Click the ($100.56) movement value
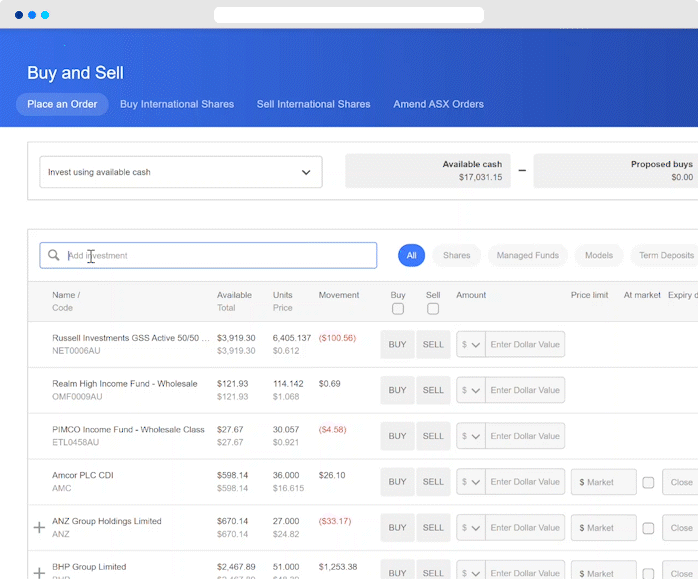Screen dimensions: 698x579 pyautogui.click(x=337, y=338)
